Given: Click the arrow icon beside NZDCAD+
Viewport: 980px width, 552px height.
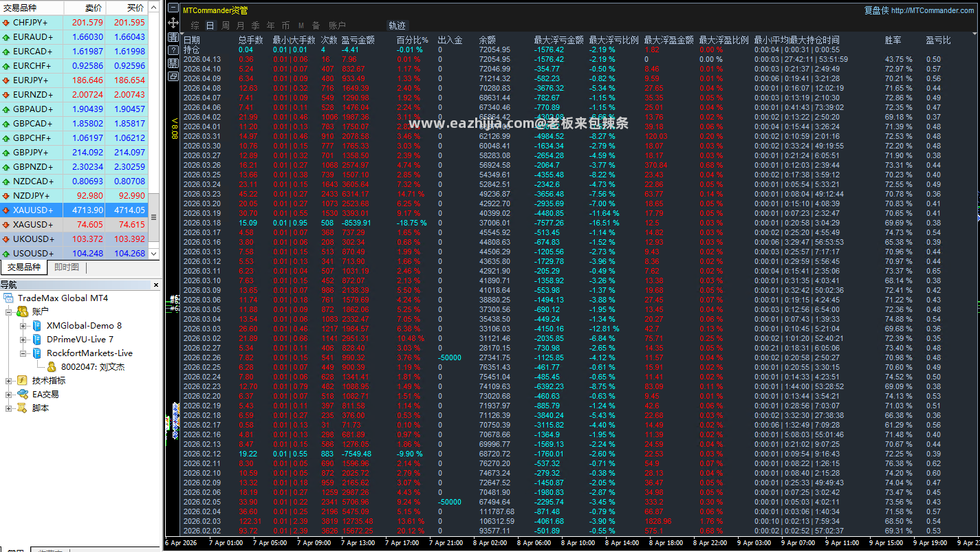Looking at the screenshot, I should pyautogui.click(x=6, y=181).
